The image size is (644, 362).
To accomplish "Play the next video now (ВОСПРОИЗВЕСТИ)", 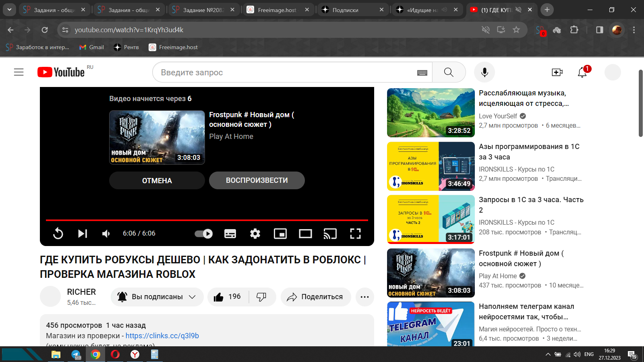I will click(x=257, y=180).
